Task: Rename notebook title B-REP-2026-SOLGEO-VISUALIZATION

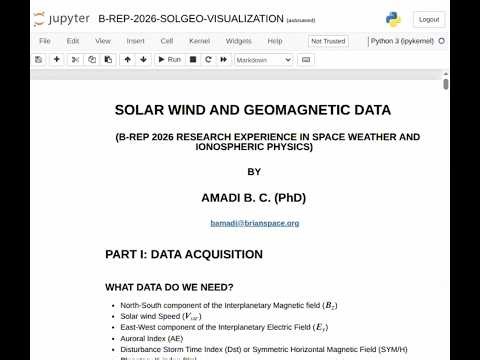Action: click(x=191, y=19)
